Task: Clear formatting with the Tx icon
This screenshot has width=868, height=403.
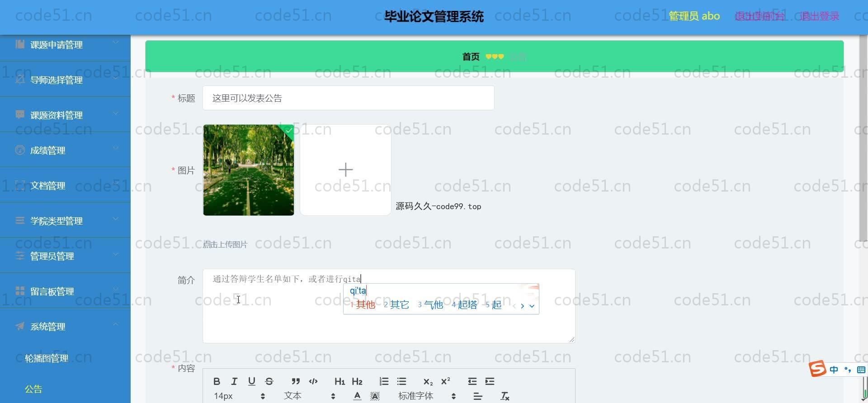Action: (505, 396)
